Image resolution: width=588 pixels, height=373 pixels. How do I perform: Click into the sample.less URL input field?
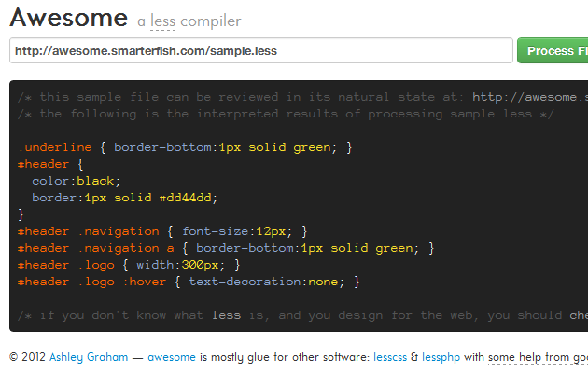click(260, 50)
